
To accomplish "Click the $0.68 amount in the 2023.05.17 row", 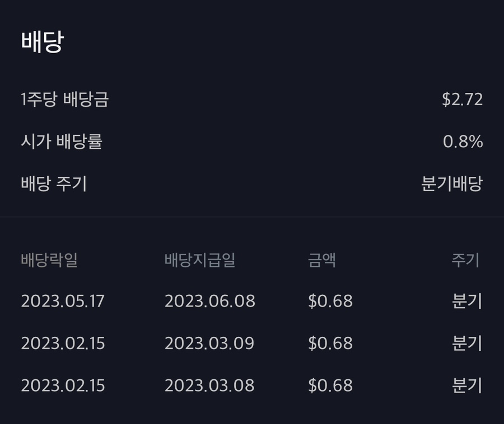I will pos(330,301).
